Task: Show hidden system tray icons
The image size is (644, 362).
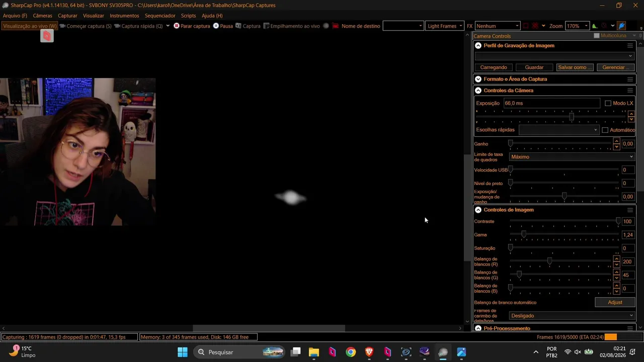Action: click(x=536, y=352)
